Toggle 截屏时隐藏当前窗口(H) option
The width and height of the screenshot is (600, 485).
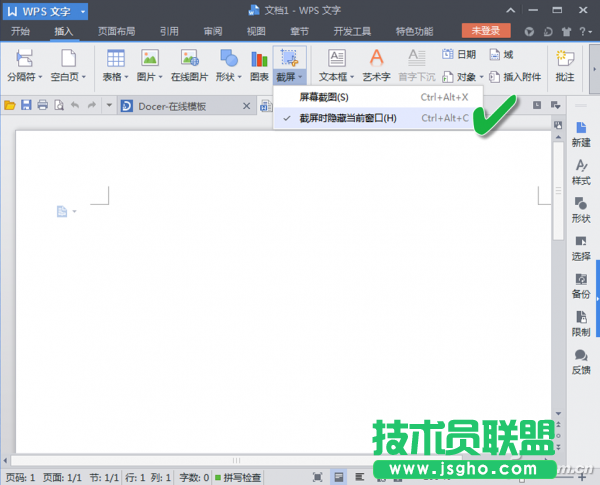pyautogui.click(x=373, y=118)
